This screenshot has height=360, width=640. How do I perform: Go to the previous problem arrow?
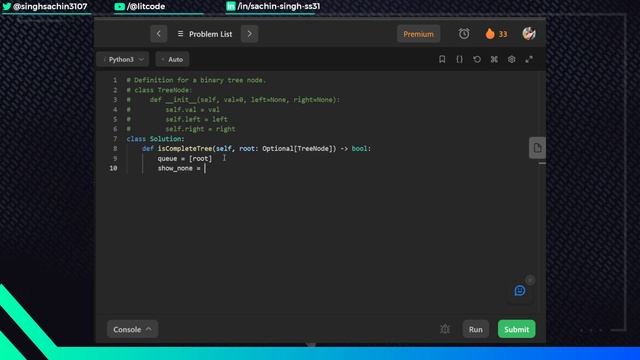pyautogui.click(x=158, y=34)
